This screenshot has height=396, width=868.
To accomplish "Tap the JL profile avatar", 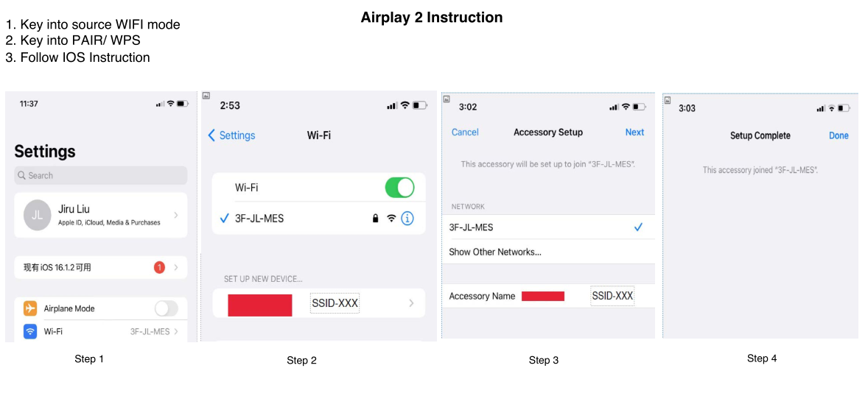I will click(x=37, y=215).
